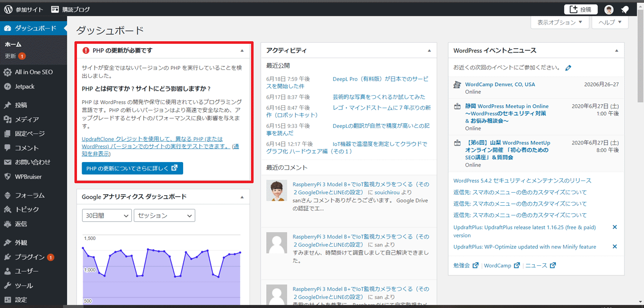Open the UpdraftClone クレジット link
The height and width of the screenshot is (308, 644).
(x=156, y=142)
